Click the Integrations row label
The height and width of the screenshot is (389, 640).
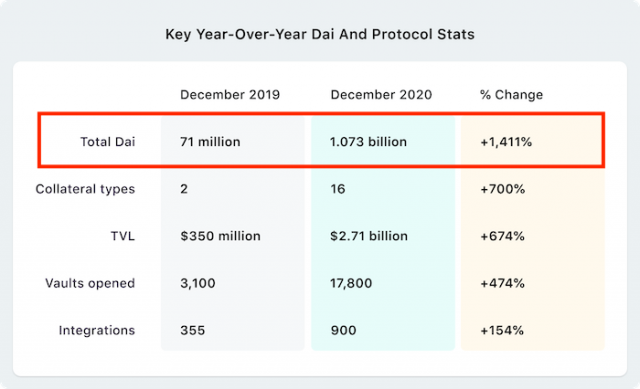click(97, 330)
